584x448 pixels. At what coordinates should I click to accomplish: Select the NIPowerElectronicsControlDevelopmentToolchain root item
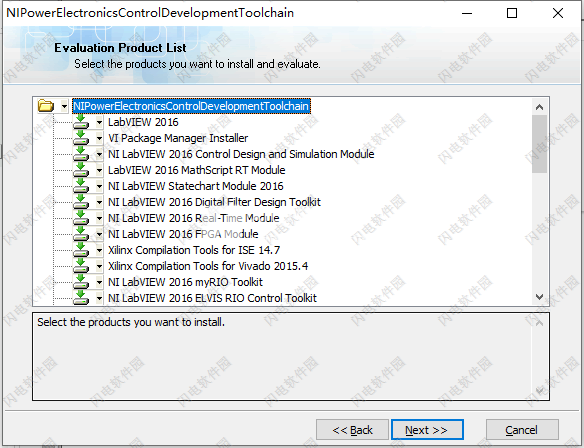coord(191,106)
